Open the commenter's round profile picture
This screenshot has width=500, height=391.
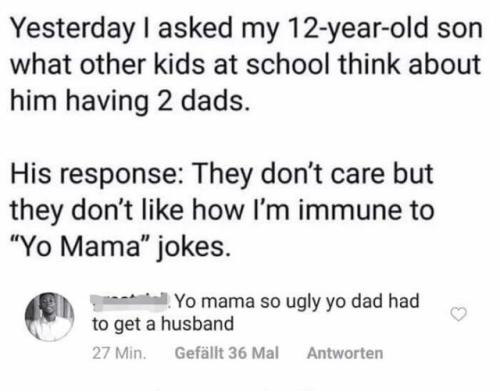[50, 317]
